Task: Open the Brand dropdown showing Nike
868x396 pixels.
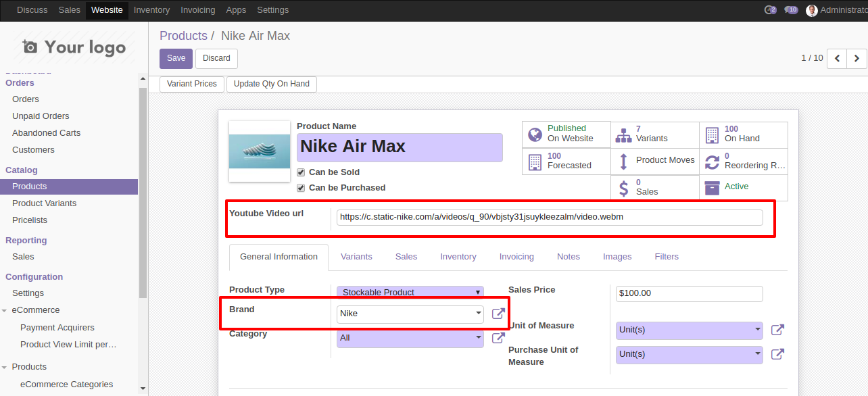Action: [410, 314]
